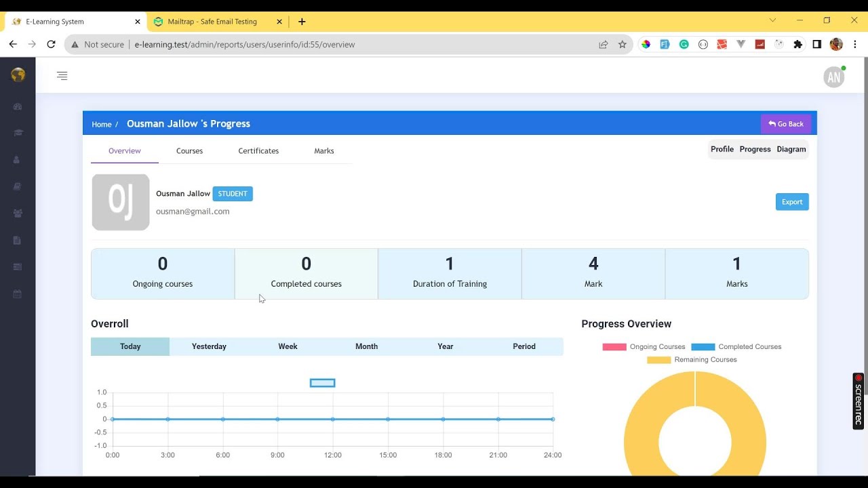Click the share page icon in address bar
This screenshot has width=868, height=488.
[x=603, y=44]
